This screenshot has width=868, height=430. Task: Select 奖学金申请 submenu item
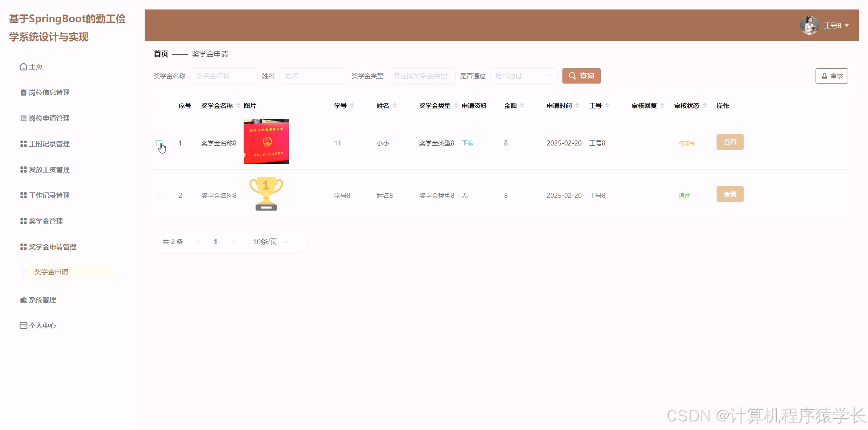click(70, 272)
